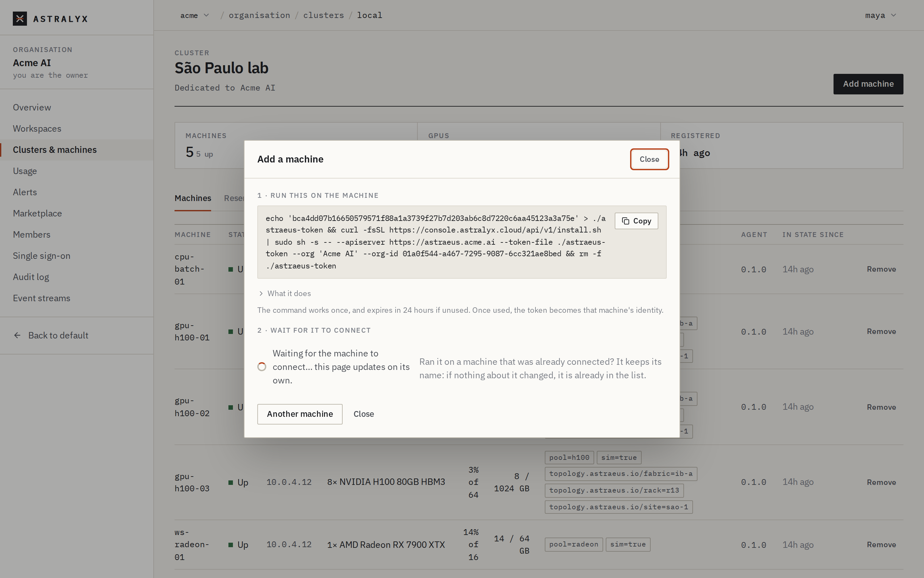Click the copy icon inside the Copy button
The width and height of the screenshot is (924, 578).
[625, 221]
